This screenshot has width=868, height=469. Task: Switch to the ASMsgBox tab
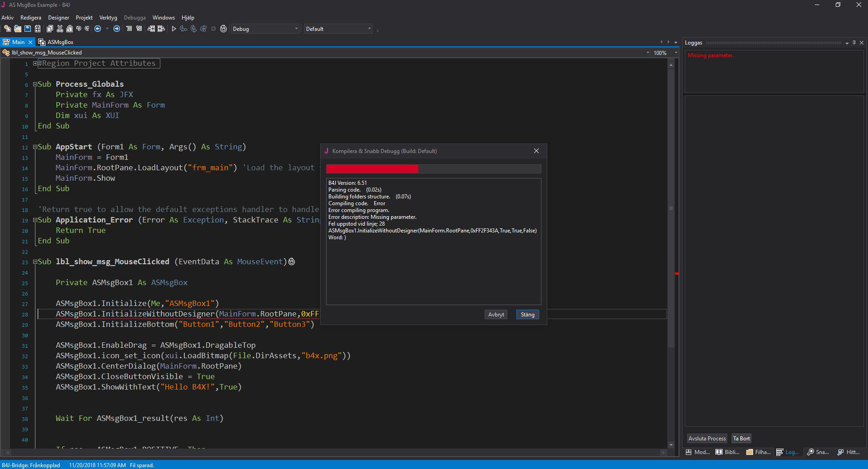click(60, 42)
